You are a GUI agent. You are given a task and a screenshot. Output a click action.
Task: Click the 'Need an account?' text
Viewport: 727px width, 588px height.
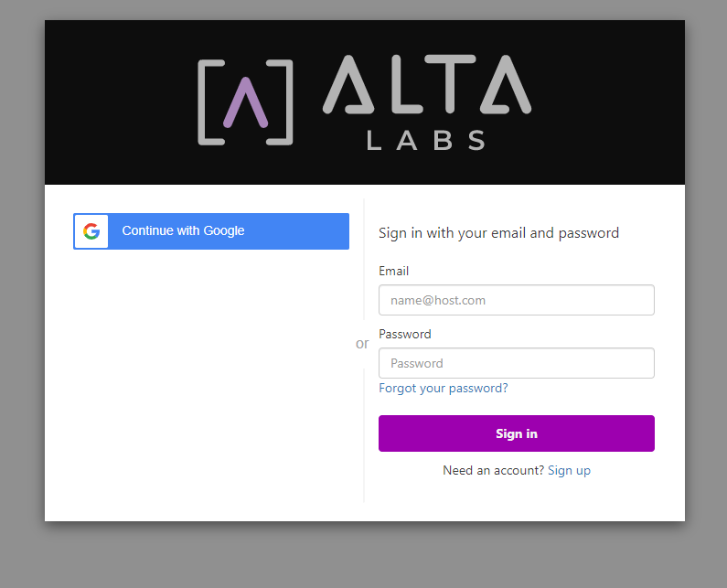click(x=493, y=470)
